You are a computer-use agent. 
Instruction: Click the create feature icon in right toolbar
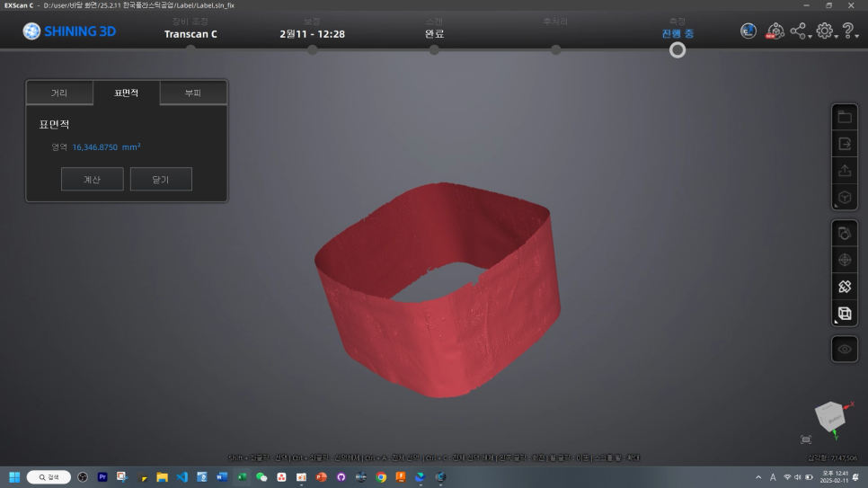[845, 233]
